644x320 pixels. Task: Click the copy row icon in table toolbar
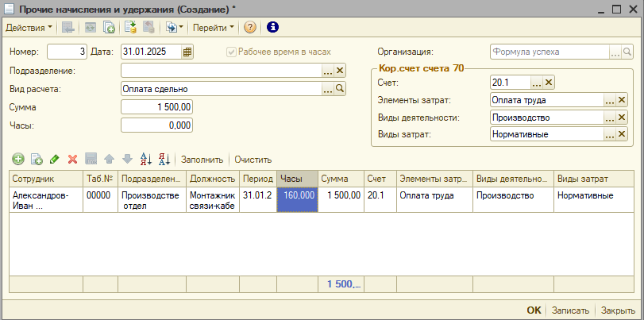(36, 159)
